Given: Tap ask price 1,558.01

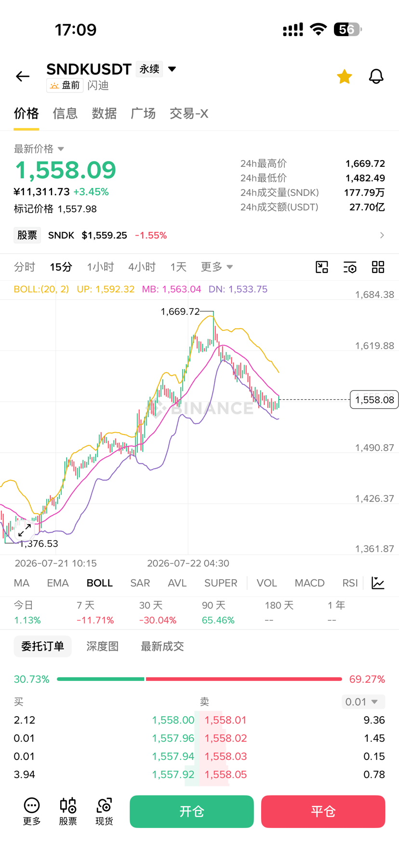Looking at the screenshot, I should point(226,720).
